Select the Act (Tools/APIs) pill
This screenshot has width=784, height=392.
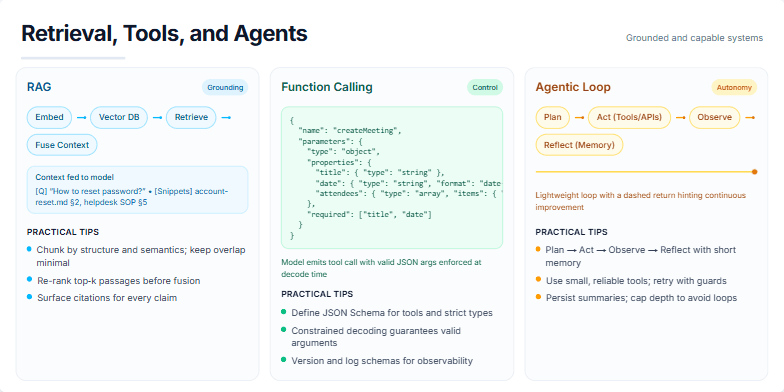point(630,118)
